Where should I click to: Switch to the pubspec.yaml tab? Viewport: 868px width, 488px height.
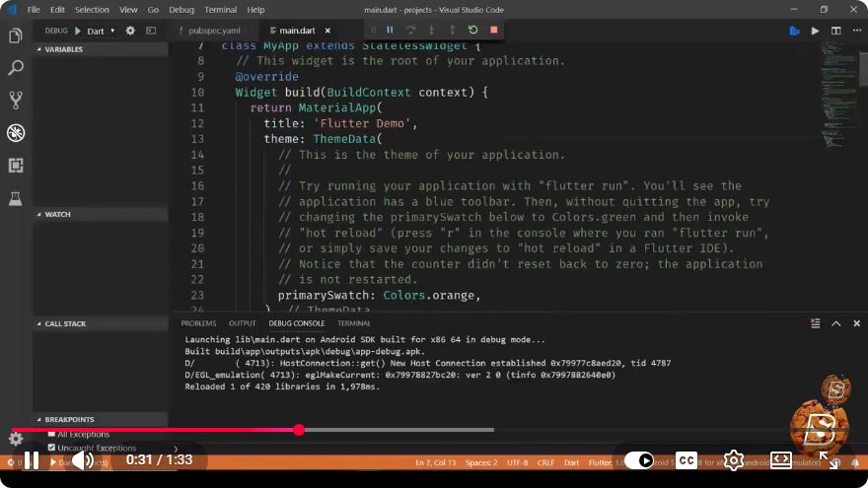click(x=214, y=31)
